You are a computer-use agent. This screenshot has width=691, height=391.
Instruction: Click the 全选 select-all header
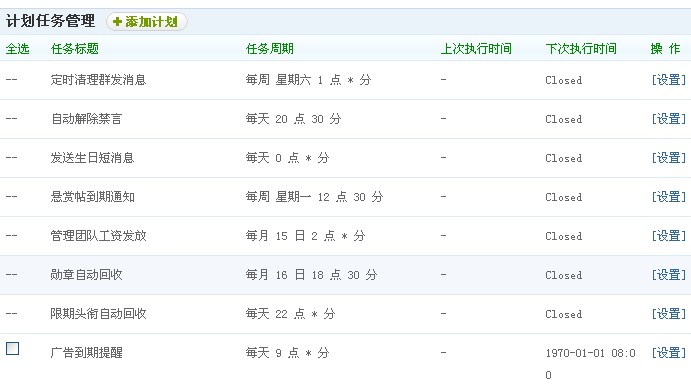pyautogui.click(x=18, y=48)
